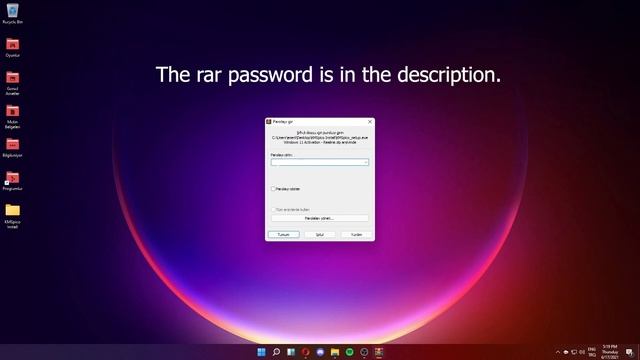This screenshot has height=360, width=640.
Task: Expand the password field dropdown arrow
Action: click(x=366, y=162)
